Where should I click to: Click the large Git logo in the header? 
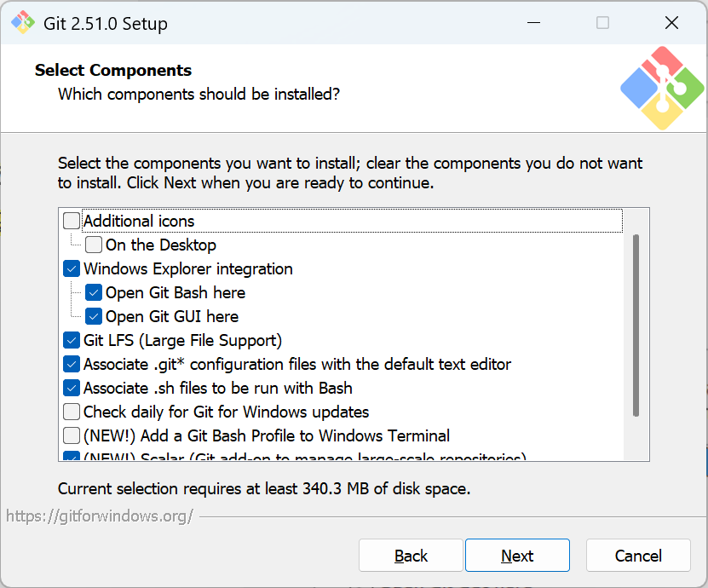[662, 88]
